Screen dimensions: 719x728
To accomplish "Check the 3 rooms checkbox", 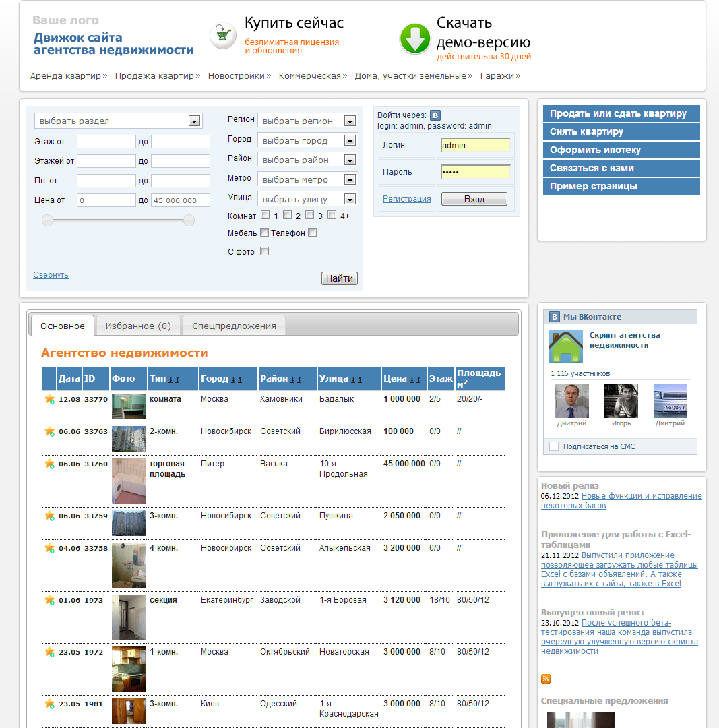I will click(x=309, y=215).
